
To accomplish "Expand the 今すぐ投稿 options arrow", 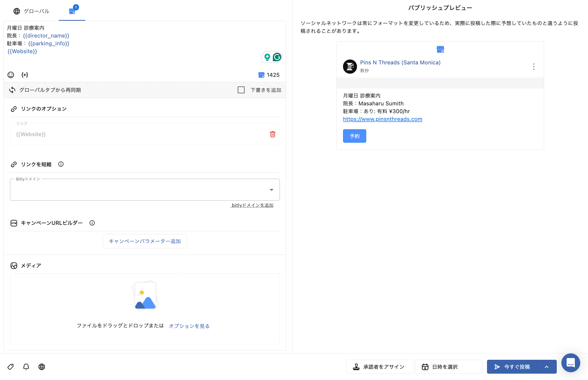I will tap(547, 367).
